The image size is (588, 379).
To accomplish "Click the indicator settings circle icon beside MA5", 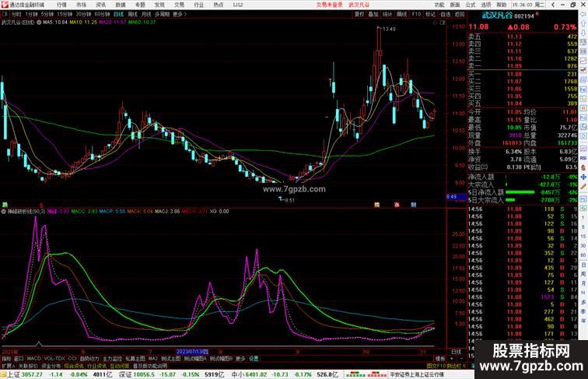I will [39, 23].
